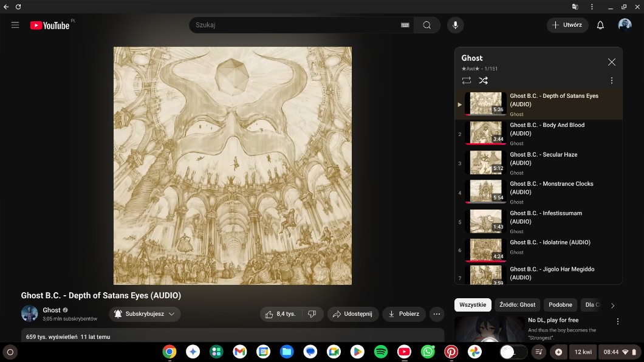Start voice search with the microphone
Screen dimensions: 644x362
tap(455, 25)
